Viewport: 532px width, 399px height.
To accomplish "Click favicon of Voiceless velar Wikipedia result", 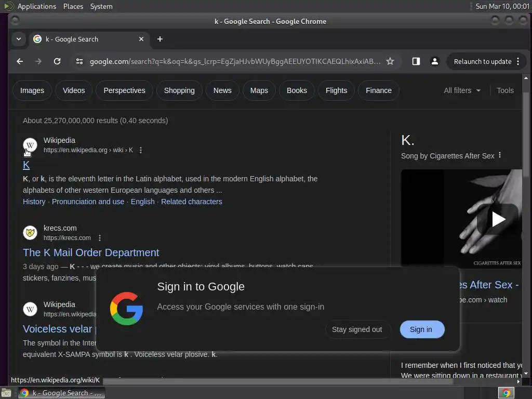I will (30, 309).
